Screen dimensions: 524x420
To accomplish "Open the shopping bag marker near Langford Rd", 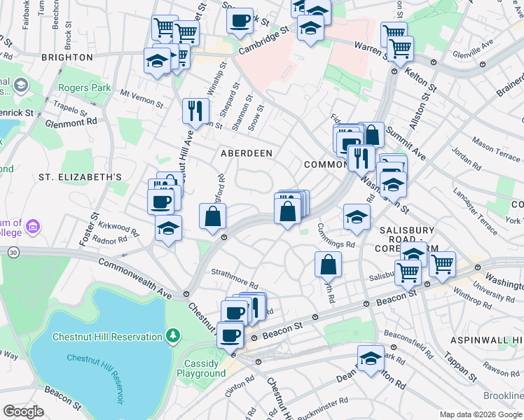I will click(x=212, y=217).
